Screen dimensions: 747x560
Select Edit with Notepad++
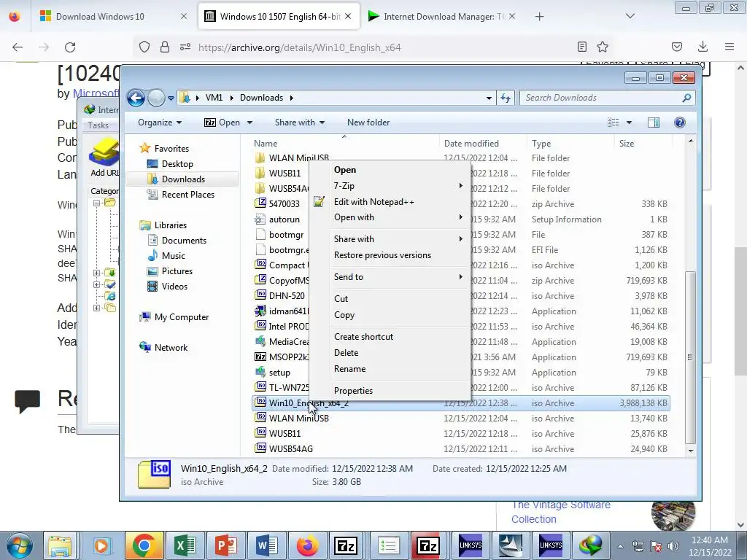click(374, 202)
